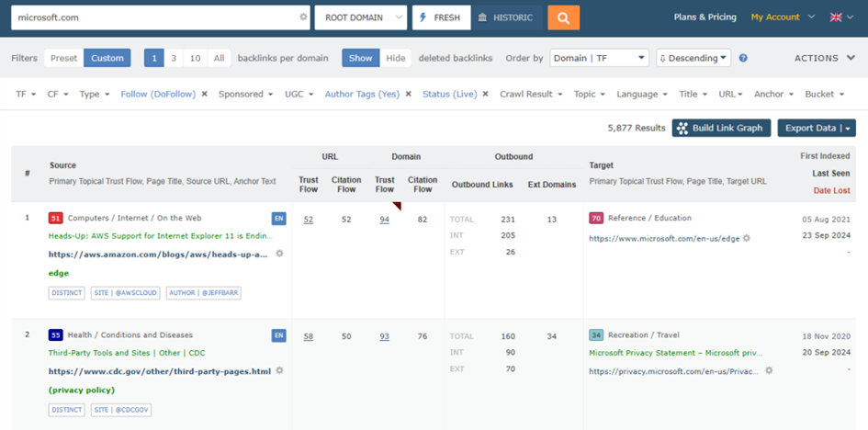Click the Build Link Graph button
This screenshot has width=868, height=430.
[721, 128]
